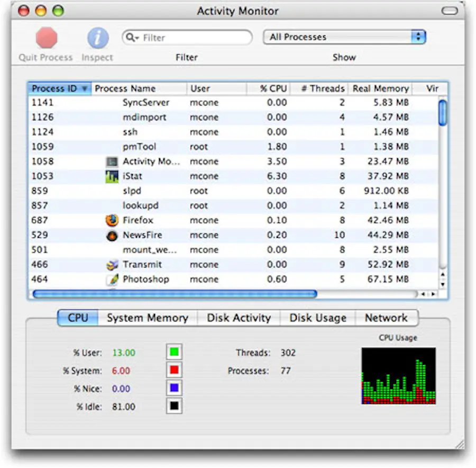Click the iStat icon in the process list
The image size is (476, 468).
pos(111,176)
